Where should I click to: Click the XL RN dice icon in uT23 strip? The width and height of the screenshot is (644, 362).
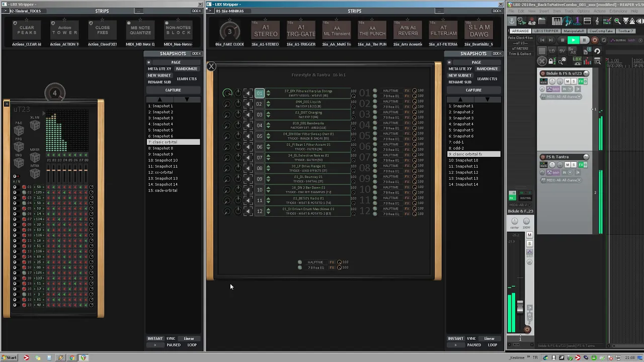click(x=35, y=125)
